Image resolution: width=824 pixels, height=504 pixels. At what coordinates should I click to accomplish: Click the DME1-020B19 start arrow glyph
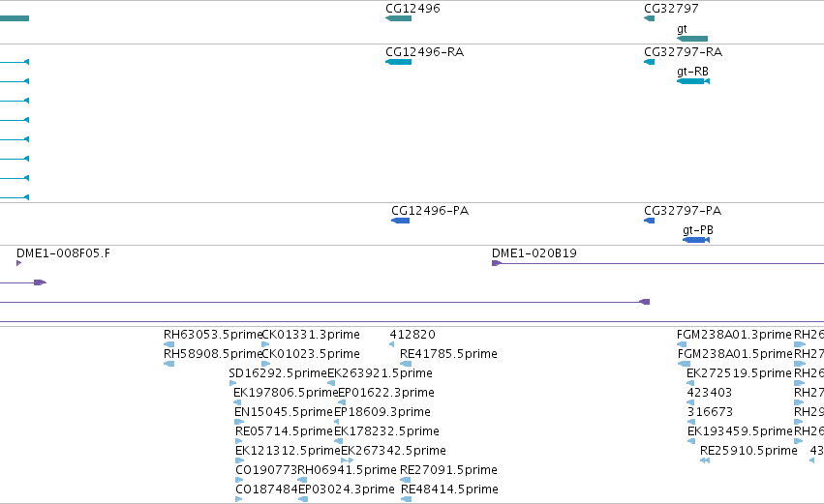496,263
